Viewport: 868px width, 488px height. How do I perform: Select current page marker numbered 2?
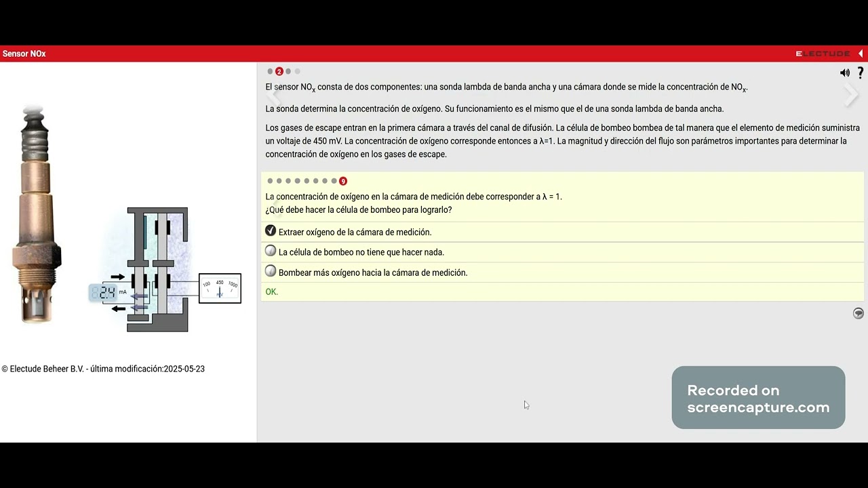(x=279, y=71)
